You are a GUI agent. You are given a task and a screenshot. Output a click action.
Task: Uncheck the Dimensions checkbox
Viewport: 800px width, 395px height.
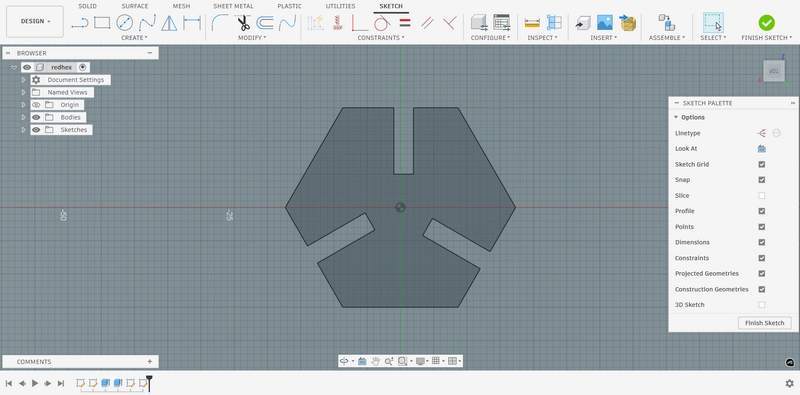point(762,242)
